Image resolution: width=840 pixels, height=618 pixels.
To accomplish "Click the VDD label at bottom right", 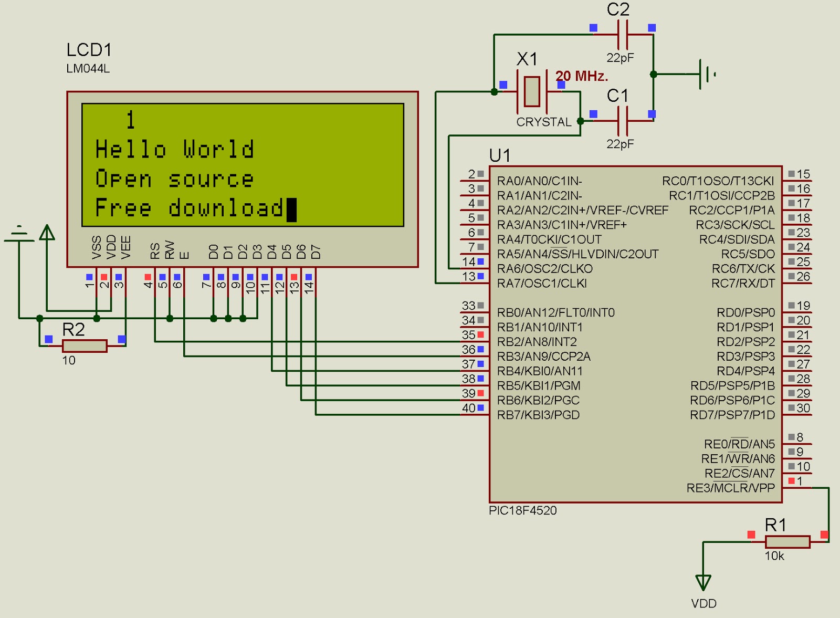I will tap(704, 604).
